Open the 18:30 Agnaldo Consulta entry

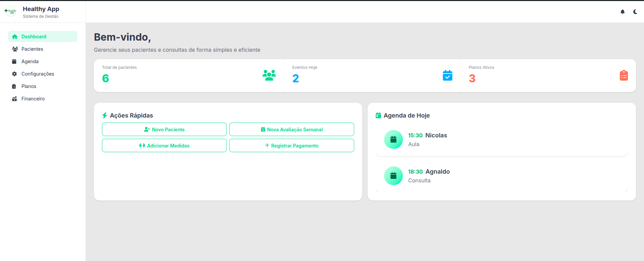pos(502,176)
